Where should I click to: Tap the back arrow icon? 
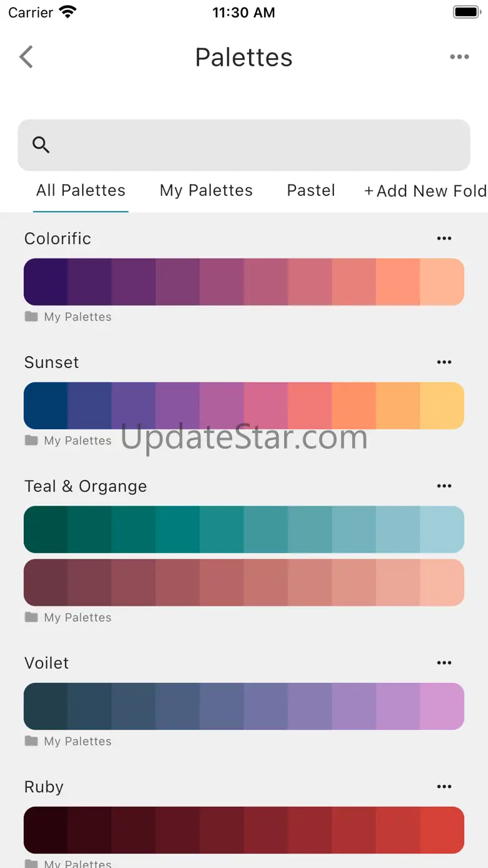pyautogui.click(x=26, y=57)
